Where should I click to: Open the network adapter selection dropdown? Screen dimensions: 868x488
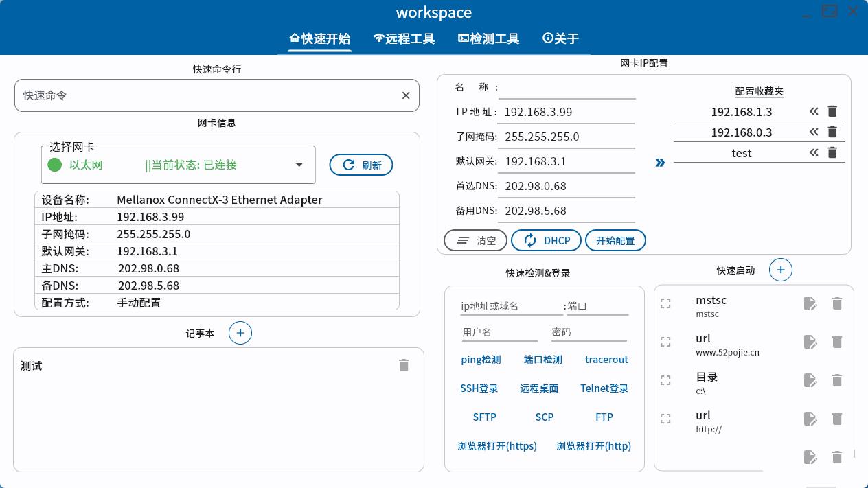coord(299,165)
